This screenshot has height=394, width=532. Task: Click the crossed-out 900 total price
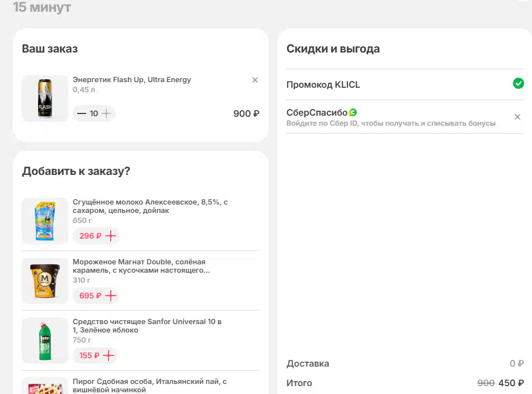pos(486,383)
